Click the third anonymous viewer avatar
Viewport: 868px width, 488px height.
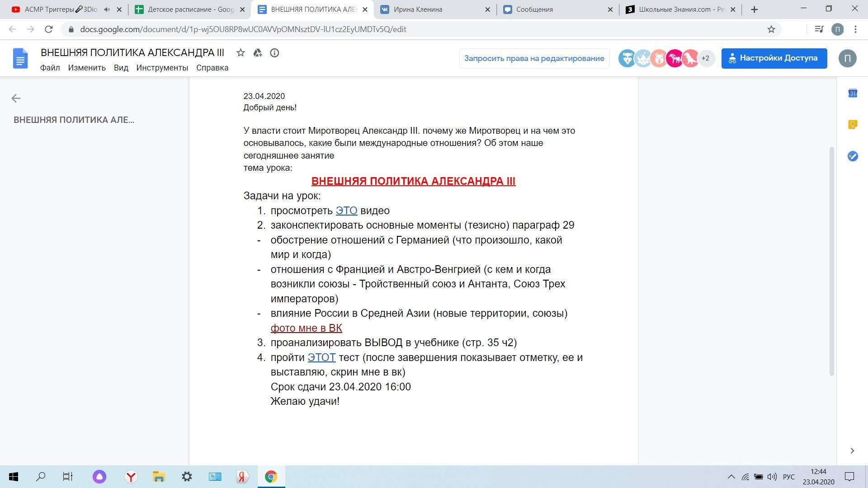pos(659,58)
